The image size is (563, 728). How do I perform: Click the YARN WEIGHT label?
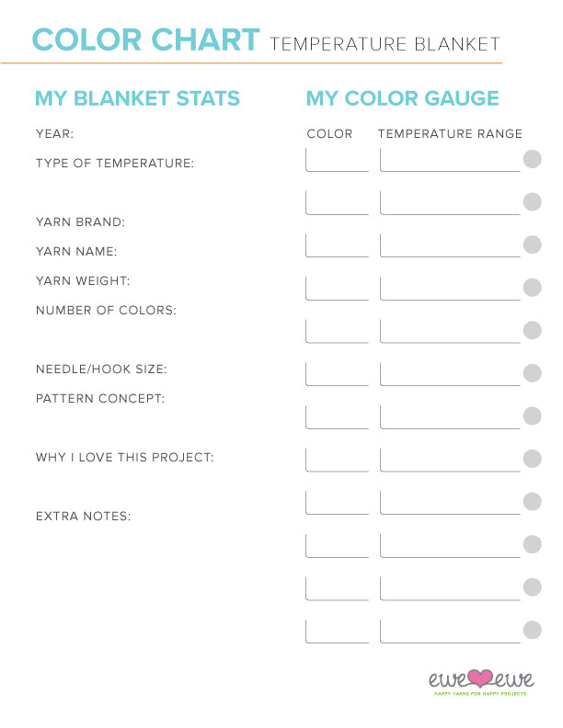pyautogui.click(x=83, y=281)
